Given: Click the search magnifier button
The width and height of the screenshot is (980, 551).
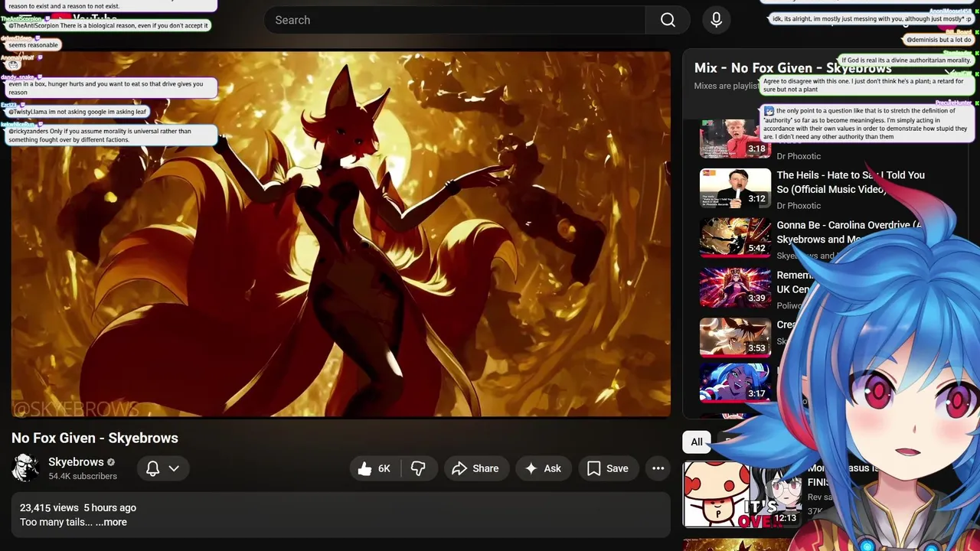Looking at the screenshot, I should point(668,20).
